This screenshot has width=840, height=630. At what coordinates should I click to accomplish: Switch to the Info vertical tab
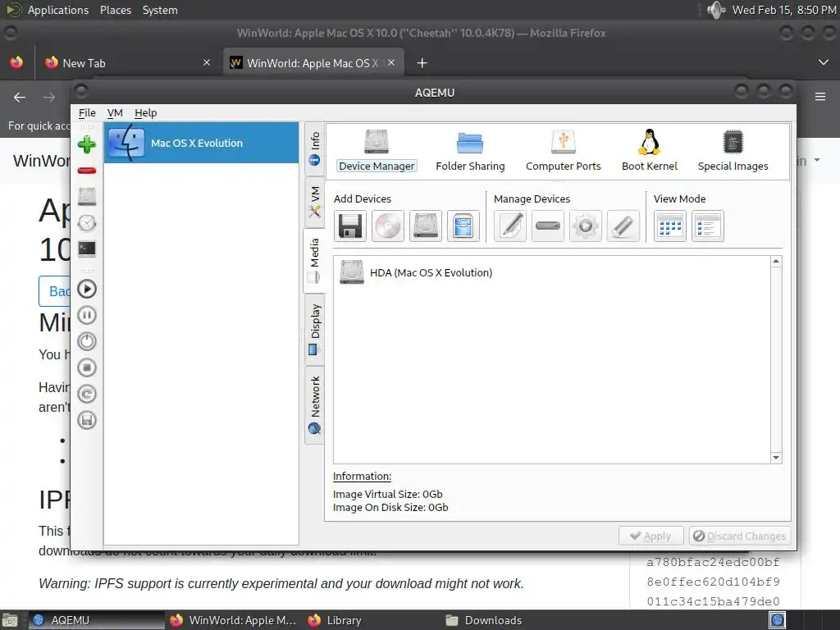(x=314, y=149)
